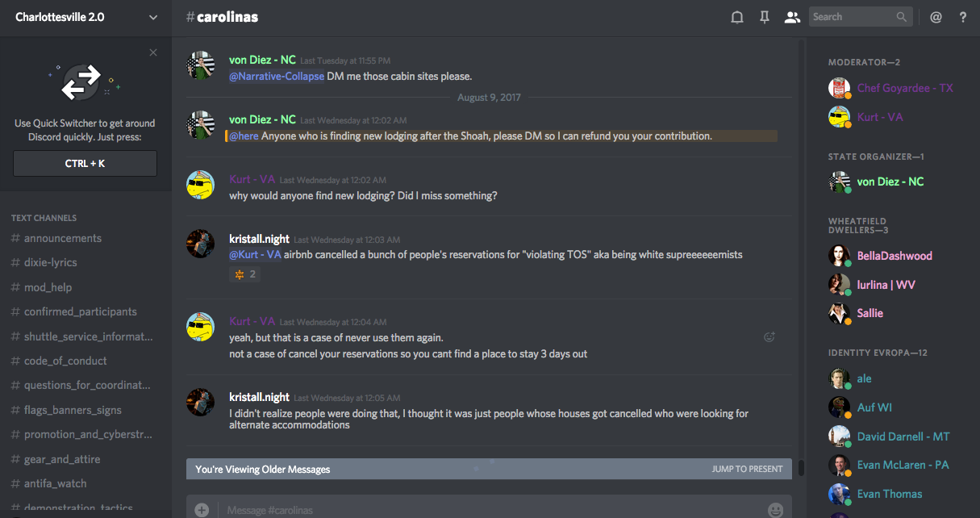Open help via the question mark icon
Viewport: 980px width, 518px height.
pyautogui.click(x=963, y=17)
